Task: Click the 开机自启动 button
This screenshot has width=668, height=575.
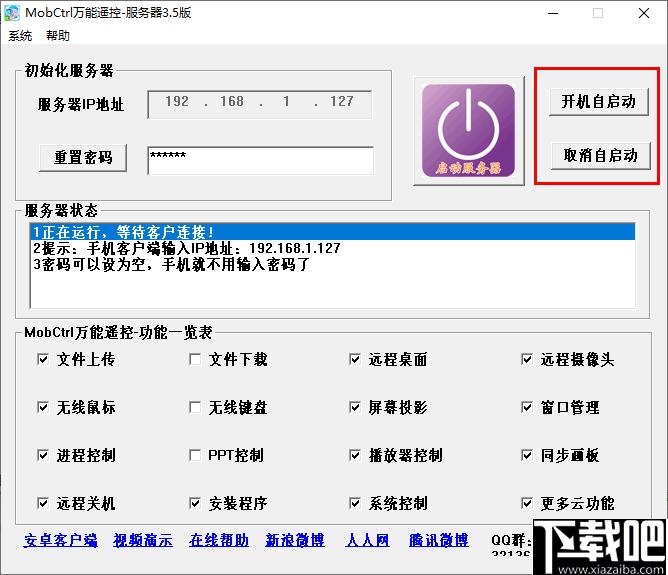Action: click(599, 102)
